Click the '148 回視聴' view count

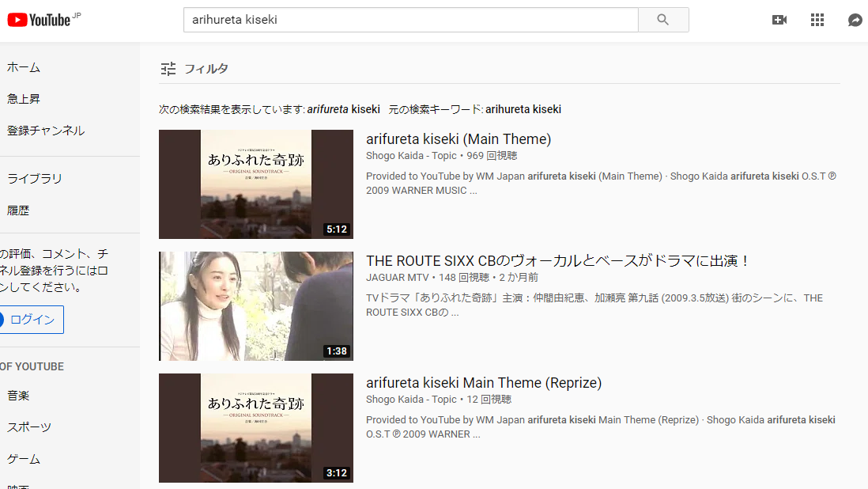click(464, 278)
